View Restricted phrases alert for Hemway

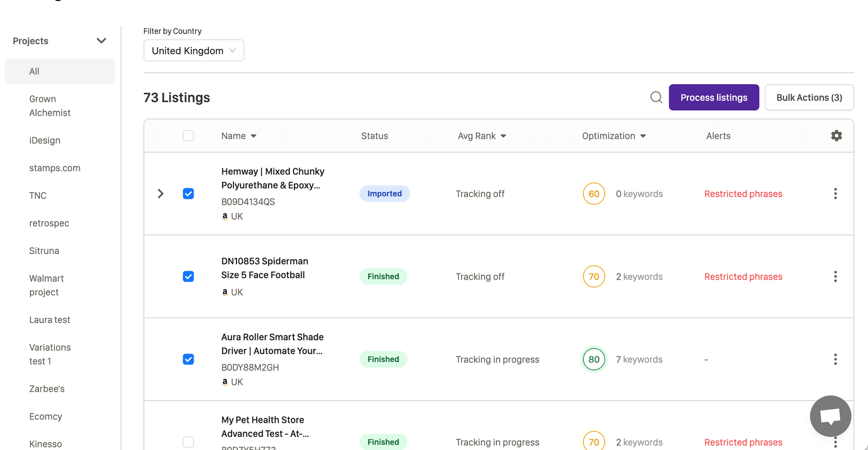(x=743, y=194)
